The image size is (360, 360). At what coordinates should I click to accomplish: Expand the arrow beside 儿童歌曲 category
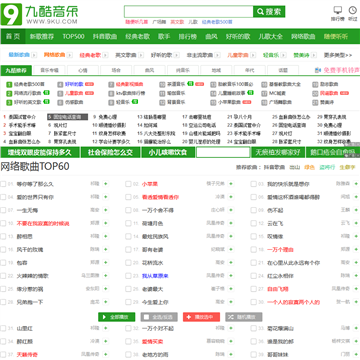tap(252, 55)
